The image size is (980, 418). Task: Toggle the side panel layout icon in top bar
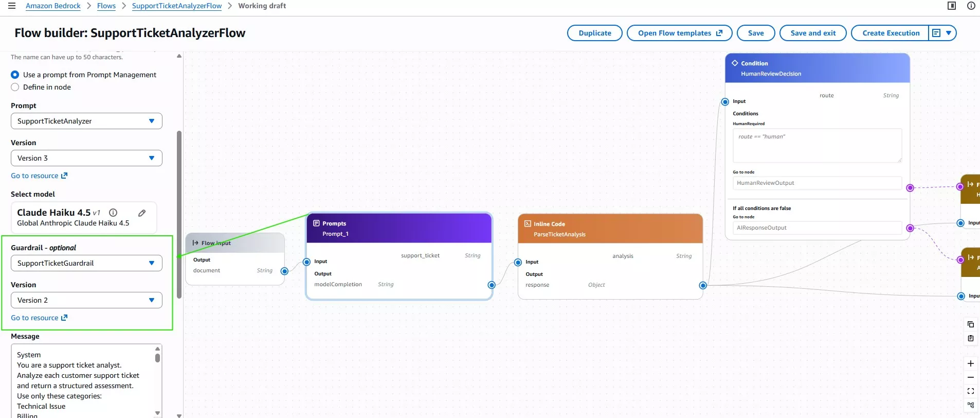[952, 6]
